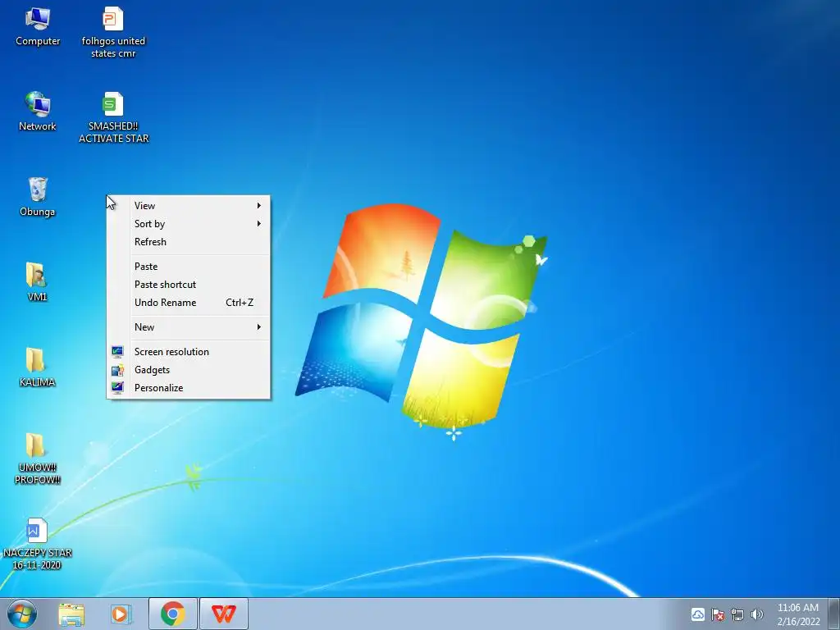Click the Gadgets menu icon

point(117,370)
